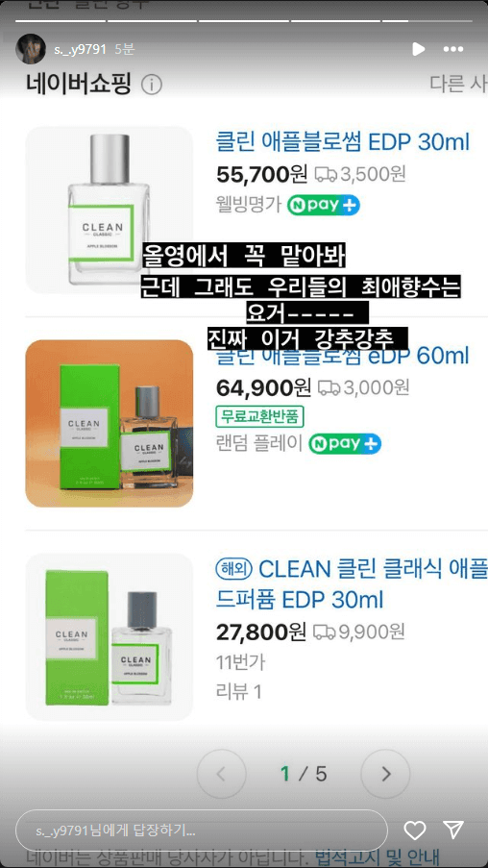Go to previous page with left chevron

click(221, 774)
